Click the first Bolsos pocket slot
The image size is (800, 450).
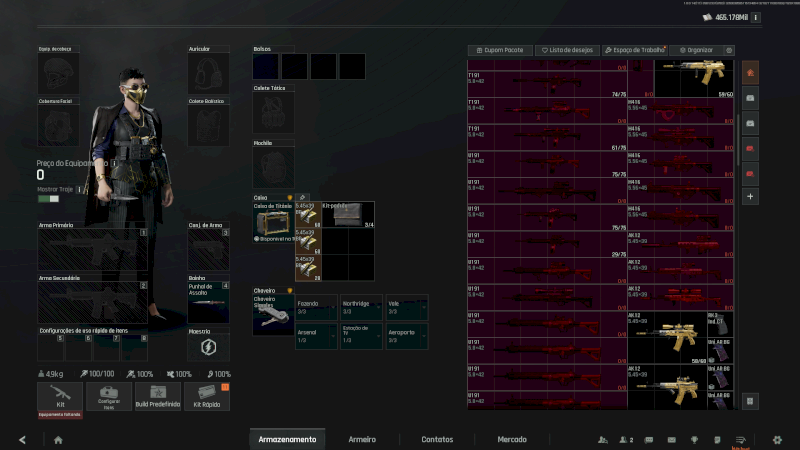(x=266, y=66)
